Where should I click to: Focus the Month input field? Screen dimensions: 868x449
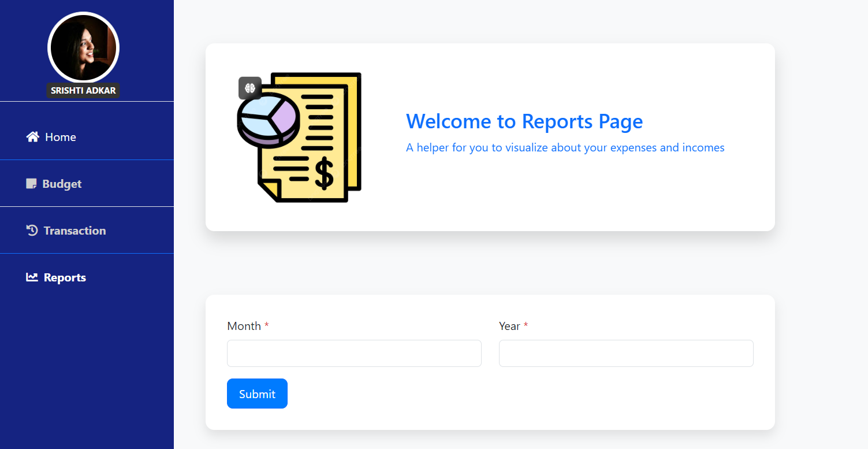354,353
